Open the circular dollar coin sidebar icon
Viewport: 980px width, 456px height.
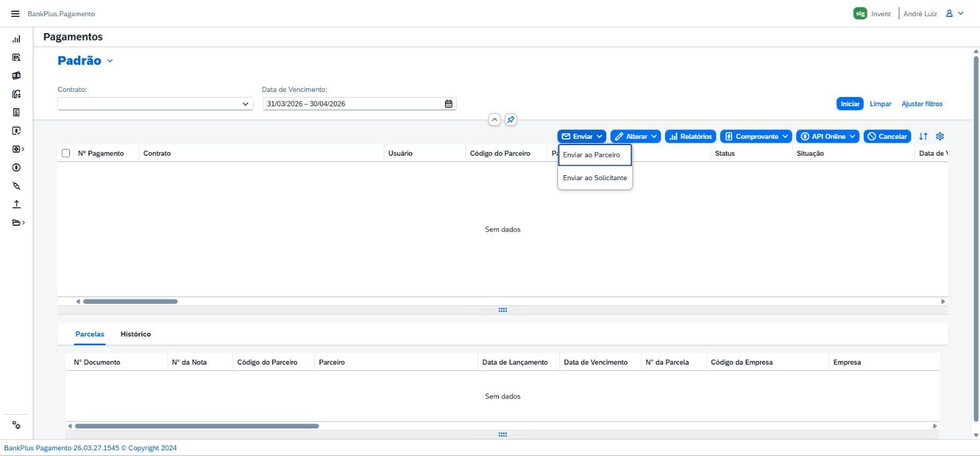(x=16, y=168)
